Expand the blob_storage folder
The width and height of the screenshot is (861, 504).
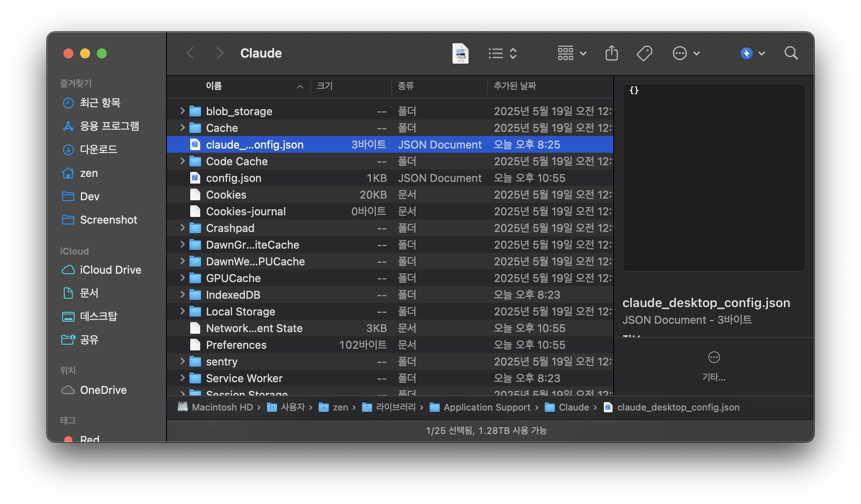pyautogui.click(x=182, y=111)
